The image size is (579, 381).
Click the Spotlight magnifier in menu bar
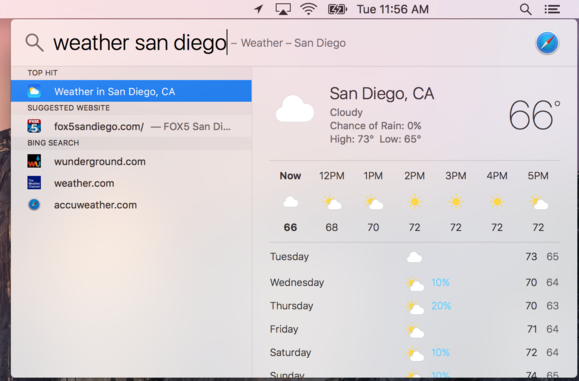(525, 9)
